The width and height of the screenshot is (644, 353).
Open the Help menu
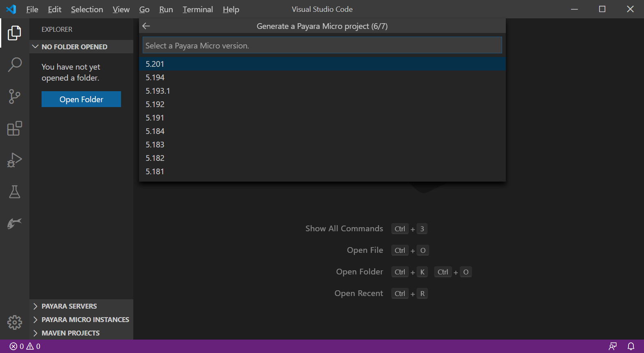[x=231, y=9]
